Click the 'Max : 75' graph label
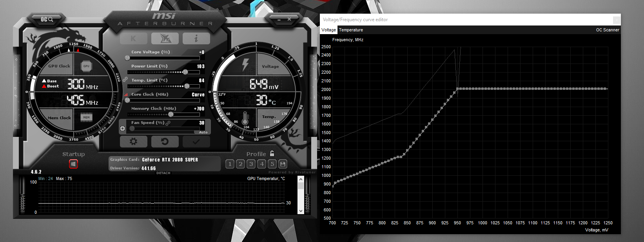The height and width of the screenshot is (242, 644). coord(64,178)
